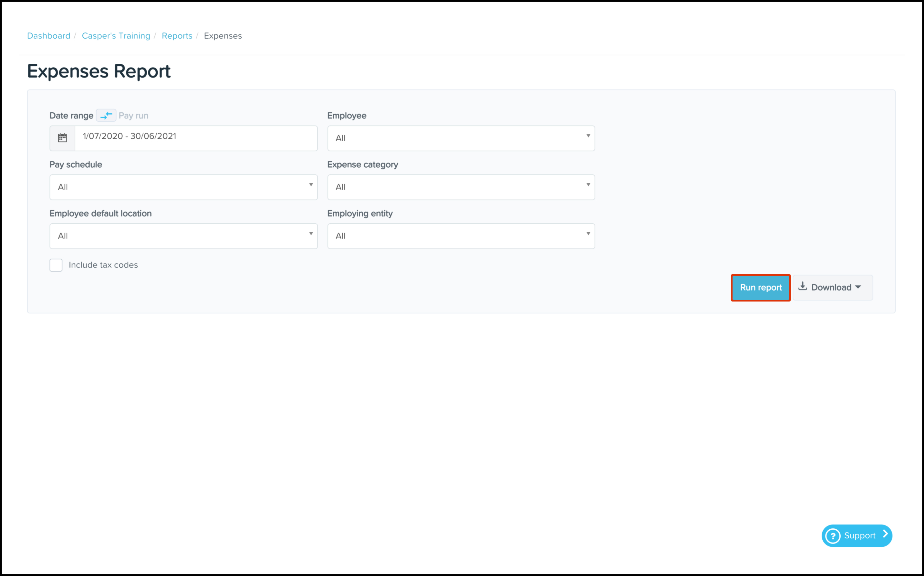Image resolution: width=924 pixels, height=576 pixels.
Task: Expand Employee default location dropdown
Action: click(x=183, y=236)
